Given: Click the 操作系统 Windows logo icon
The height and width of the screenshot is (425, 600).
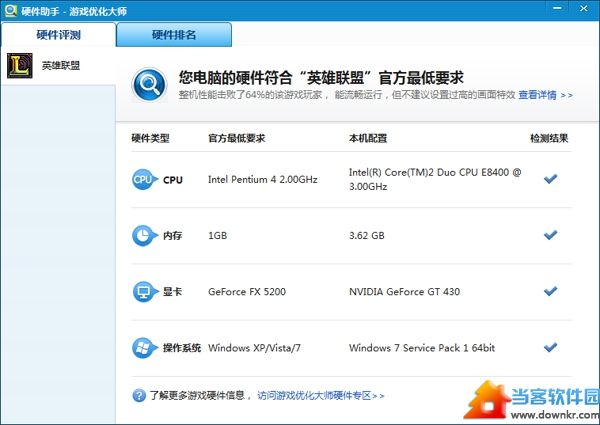Looking at the screenshot, I should (x=142, y=348).
